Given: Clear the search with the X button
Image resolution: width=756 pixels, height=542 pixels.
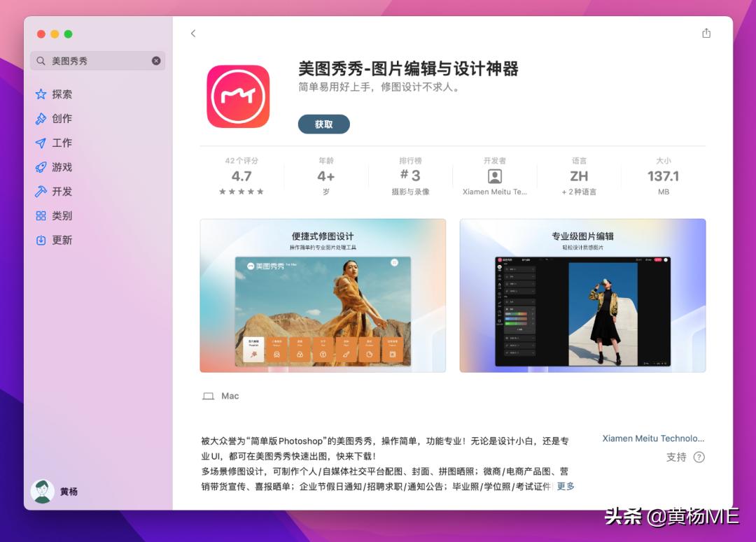Looking at the screenshot, I should coord(156,60).
